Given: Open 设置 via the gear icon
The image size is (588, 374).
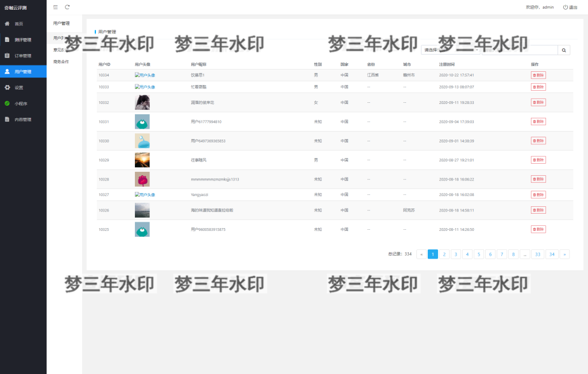Looking at the screenshot, I should coord(7,87).
